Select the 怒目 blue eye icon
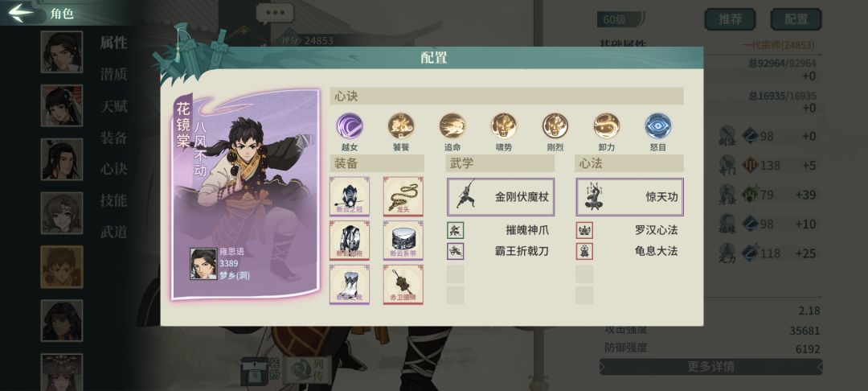868x391 pixels. 658,126
